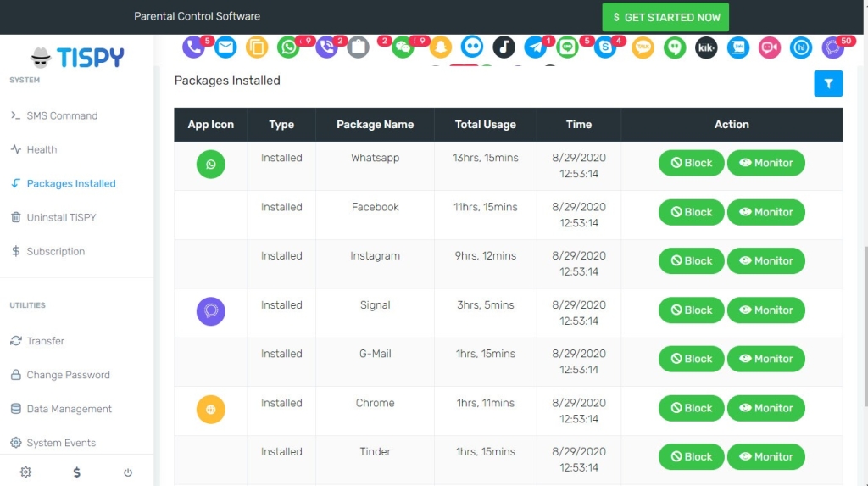Click Signal app icon in table

point(211,311)
